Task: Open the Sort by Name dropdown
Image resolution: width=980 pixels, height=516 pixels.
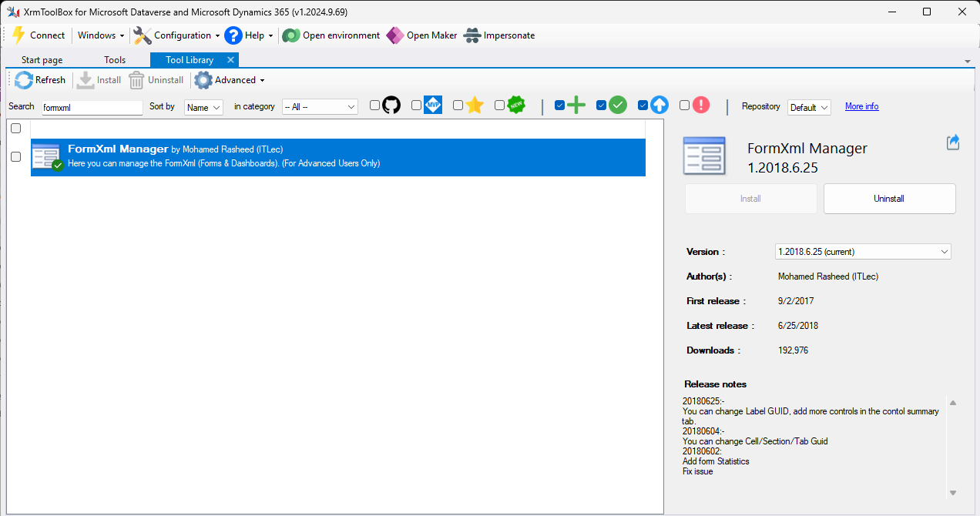Action: (203, 108)
